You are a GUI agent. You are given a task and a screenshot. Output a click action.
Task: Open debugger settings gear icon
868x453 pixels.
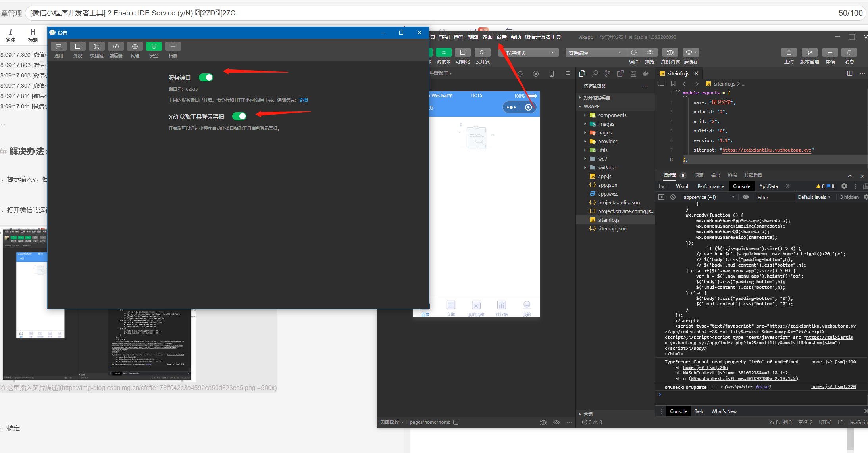point(844,186)
